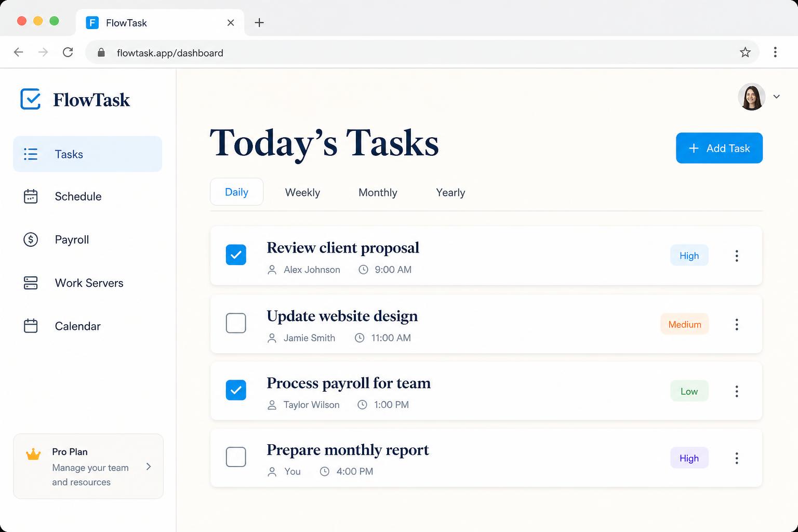
Task: Check the Prepare monthly report task
Action: click(x=236, y=457)
